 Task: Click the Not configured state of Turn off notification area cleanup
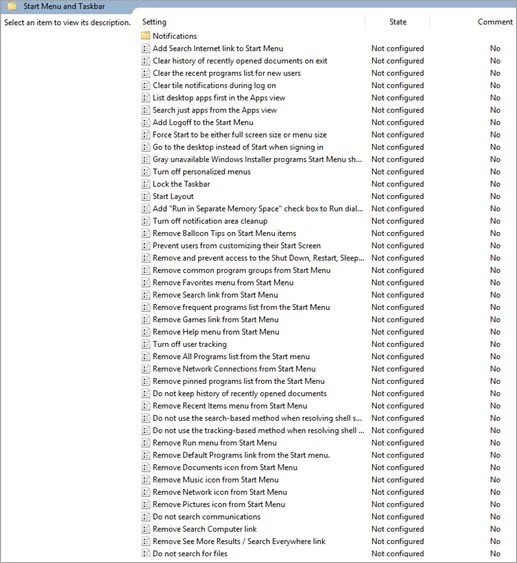point(397,221)
